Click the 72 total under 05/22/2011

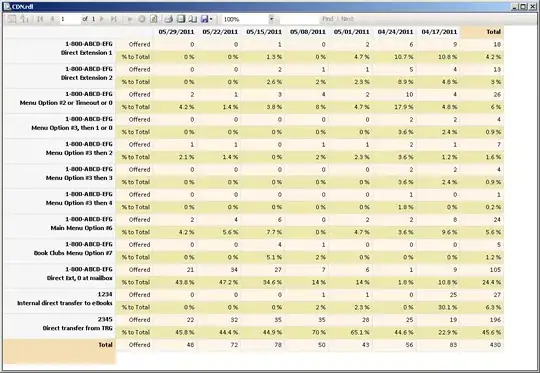pos(234,345)
